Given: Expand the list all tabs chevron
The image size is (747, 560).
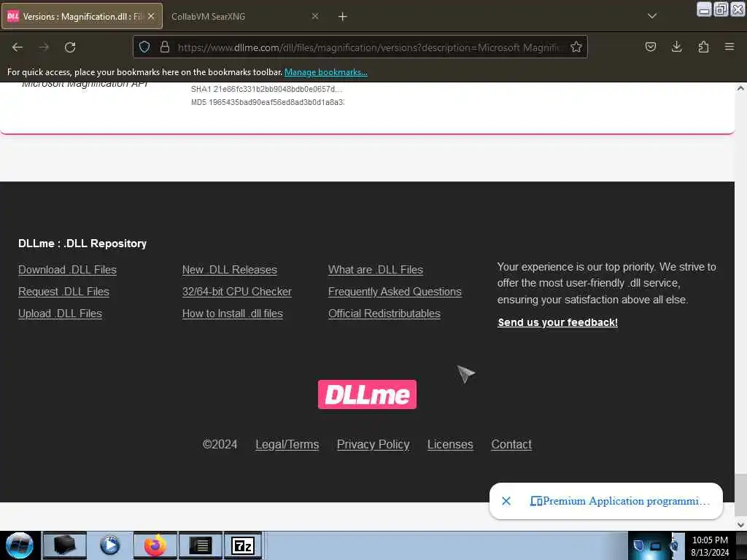Looking at the screenshot, I should point(651,16).
